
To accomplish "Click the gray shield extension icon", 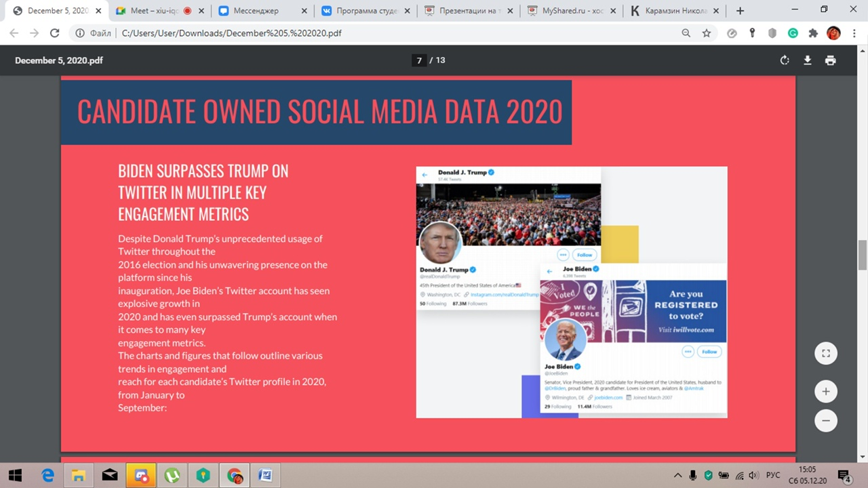I will [x=772, y=33].
